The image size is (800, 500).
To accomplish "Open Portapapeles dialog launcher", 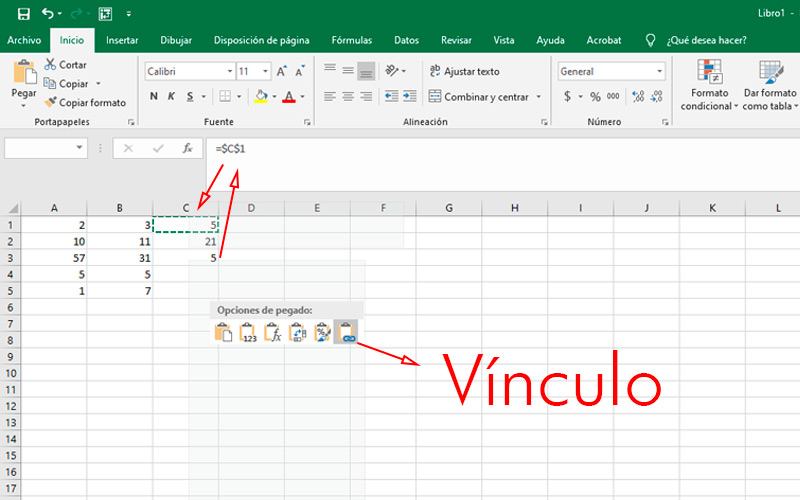I will 131,122.
